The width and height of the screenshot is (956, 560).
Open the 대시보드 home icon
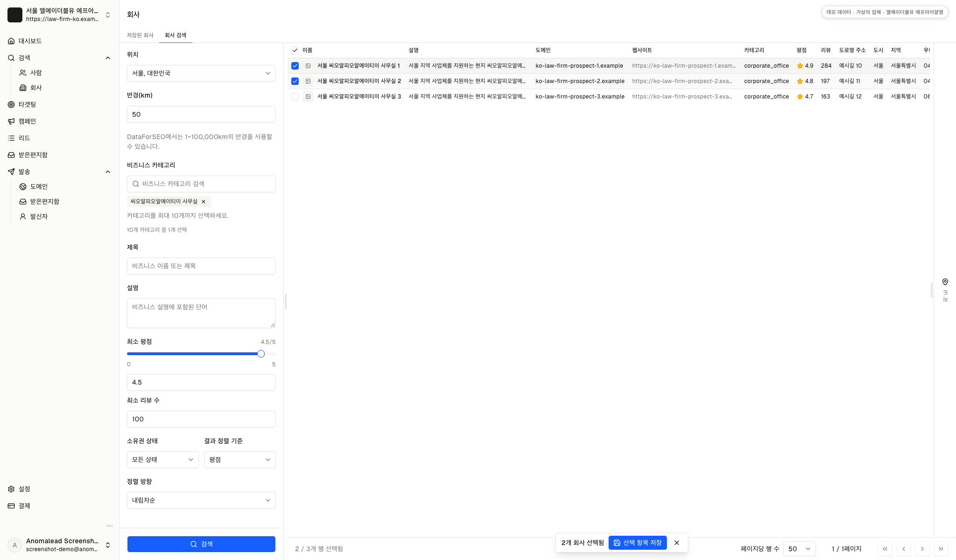11,41
